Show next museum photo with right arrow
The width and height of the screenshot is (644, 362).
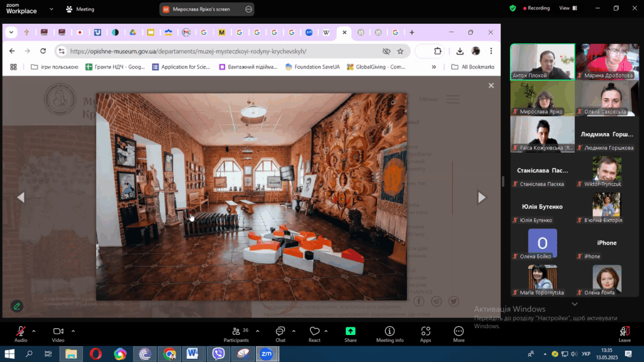pyautogui.click(x=482, y=197)
